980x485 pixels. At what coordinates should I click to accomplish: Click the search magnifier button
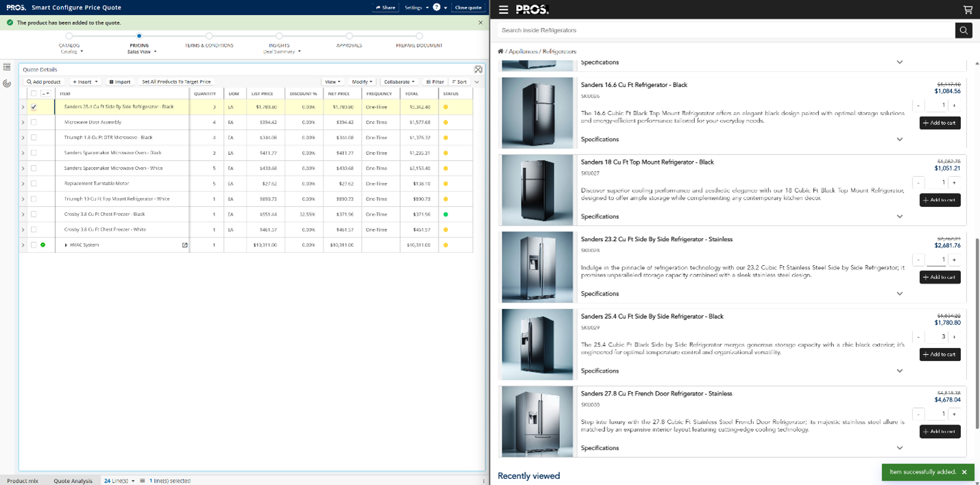point(964,30)
